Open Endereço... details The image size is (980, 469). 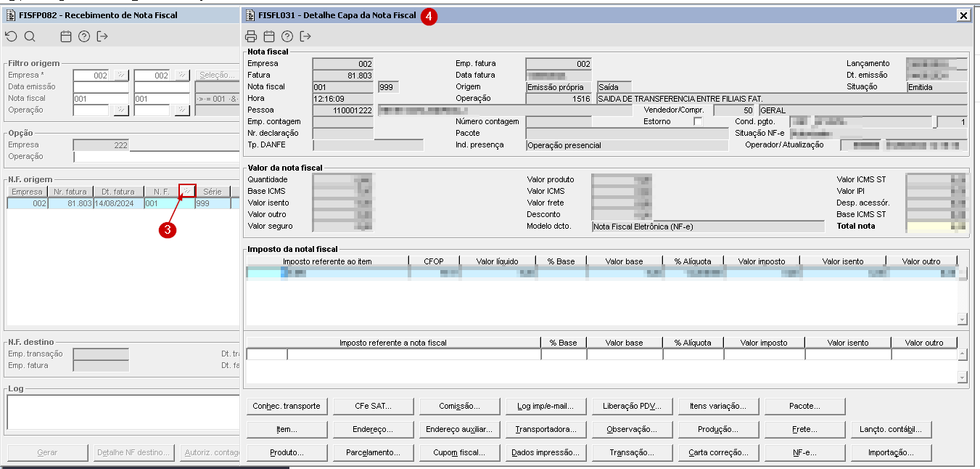click(373, 429)
